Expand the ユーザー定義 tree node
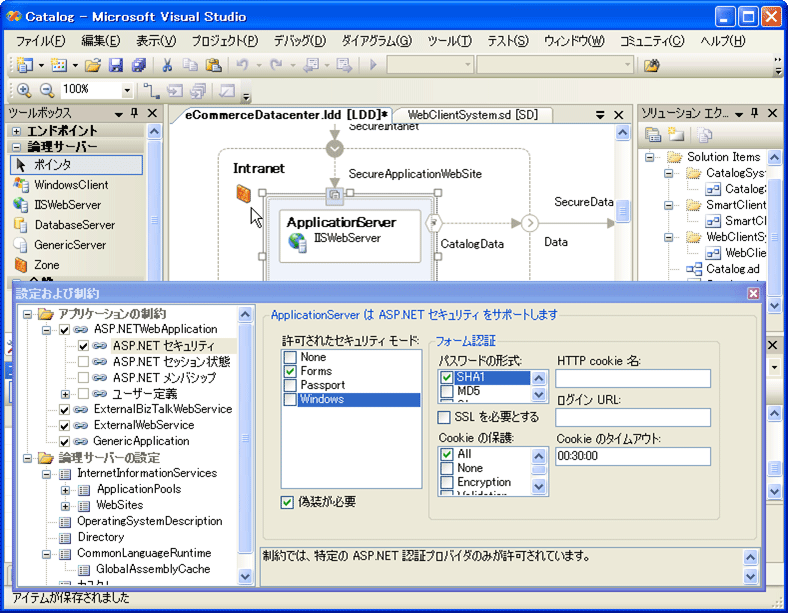788x613 pixels. (65, 394)
